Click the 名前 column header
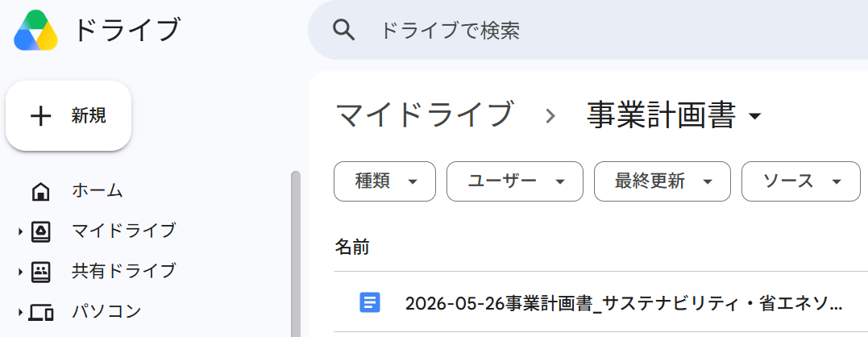Screen dimensions: 868x337 [x=352, y=247]
